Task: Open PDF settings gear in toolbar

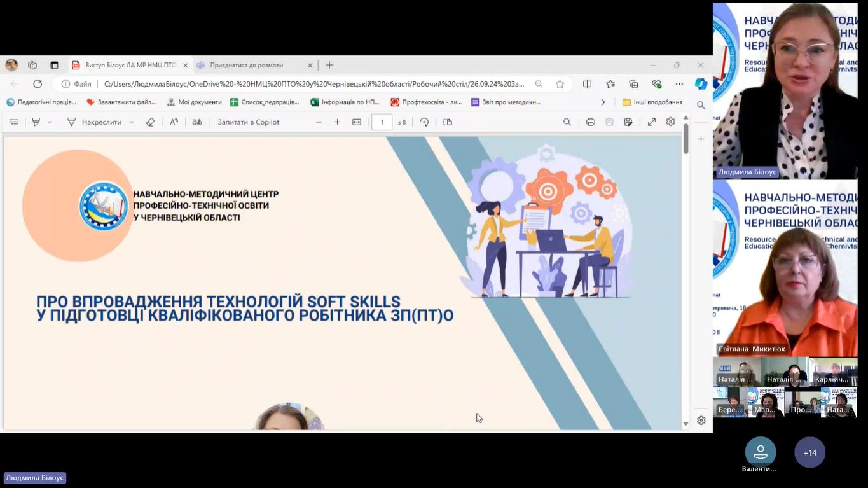Action: pyautogui.click(x=670, y=122)
